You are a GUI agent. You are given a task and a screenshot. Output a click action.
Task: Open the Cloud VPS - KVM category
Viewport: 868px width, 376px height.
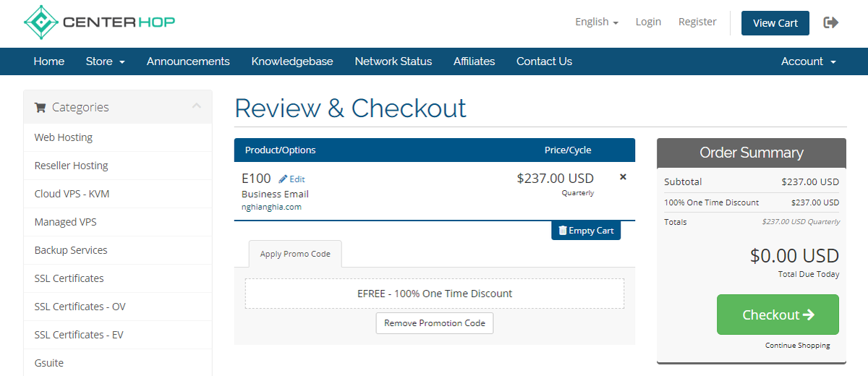118,194
